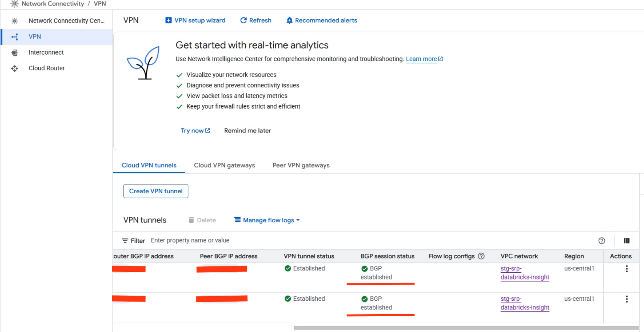
Task: Open Network Connectivity Center in sidebar
Action: pos(66,21)
